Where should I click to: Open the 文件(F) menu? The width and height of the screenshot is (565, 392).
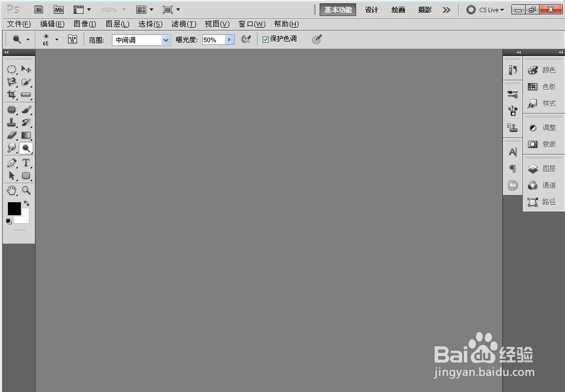tap(19, 24)
